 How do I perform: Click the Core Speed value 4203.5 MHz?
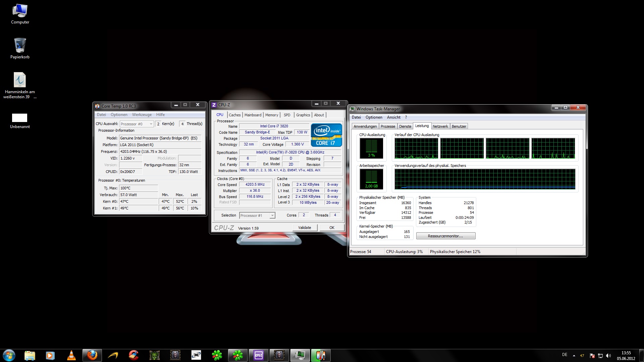[255, 185]
